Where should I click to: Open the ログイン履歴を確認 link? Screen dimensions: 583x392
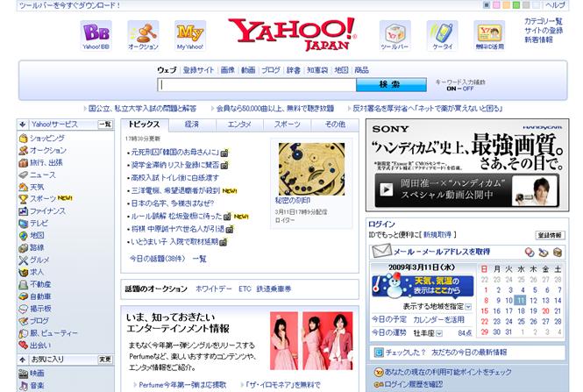tap(414, 384)
